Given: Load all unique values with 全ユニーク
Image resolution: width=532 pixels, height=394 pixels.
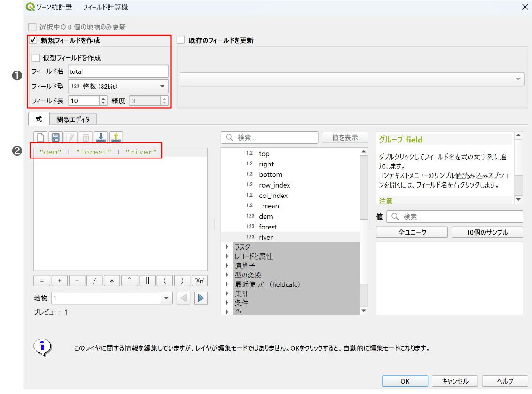Looking at the screenshot, I should pyautogui.click(x=412, y=232).
